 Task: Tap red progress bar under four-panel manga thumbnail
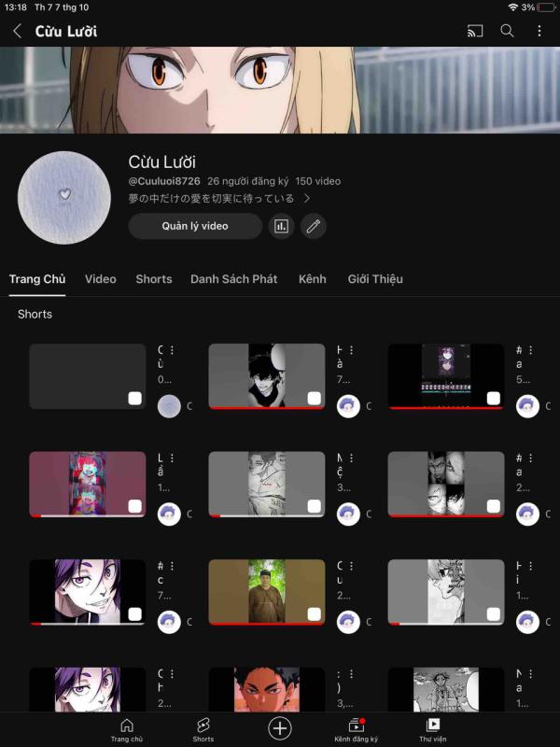pos(446,516)
